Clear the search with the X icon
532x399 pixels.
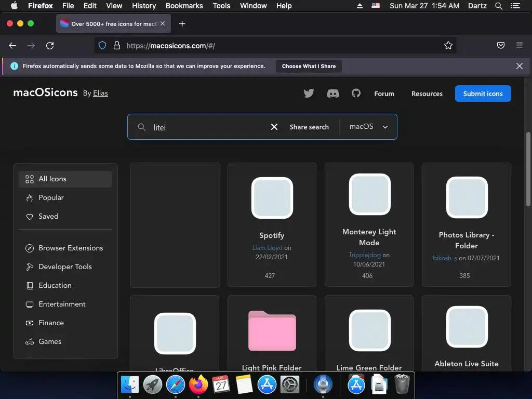[x=274, y=127]
